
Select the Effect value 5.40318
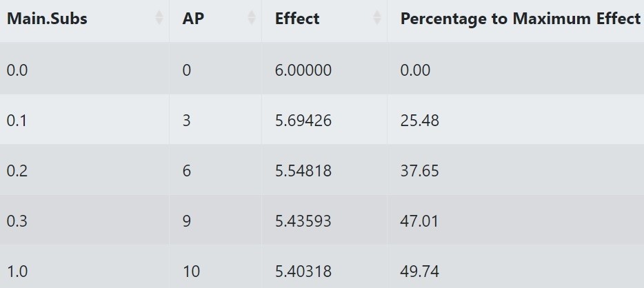point(303,271)
